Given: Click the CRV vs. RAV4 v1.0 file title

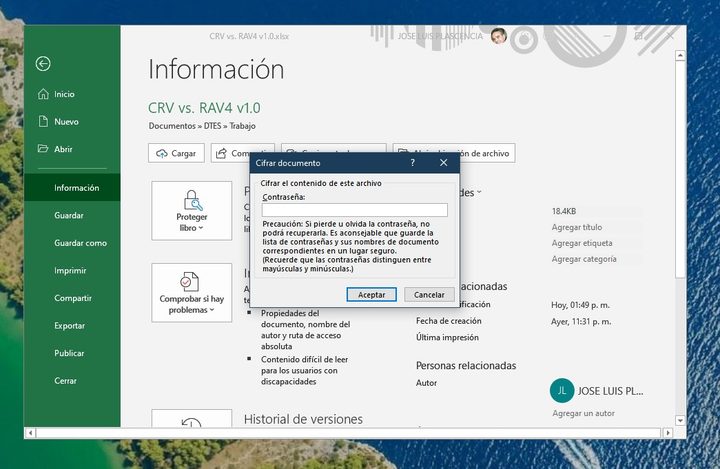Looking at the screenshot, I should point(204,108).
